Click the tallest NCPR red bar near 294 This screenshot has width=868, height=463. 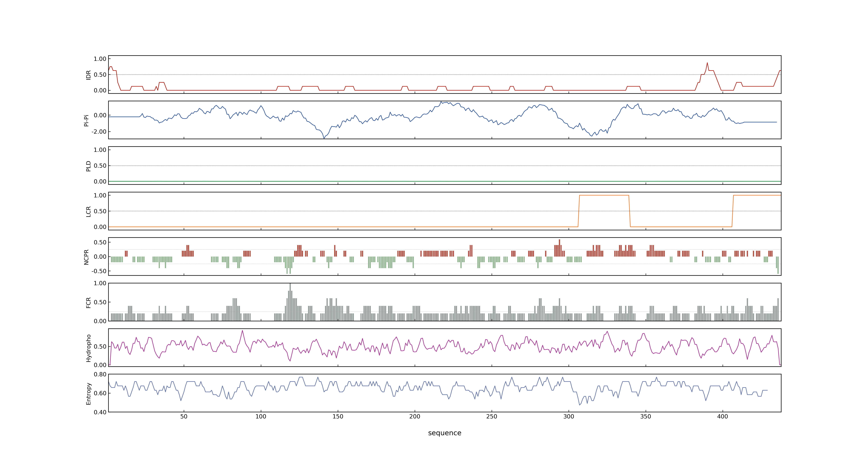pos(559,248)
